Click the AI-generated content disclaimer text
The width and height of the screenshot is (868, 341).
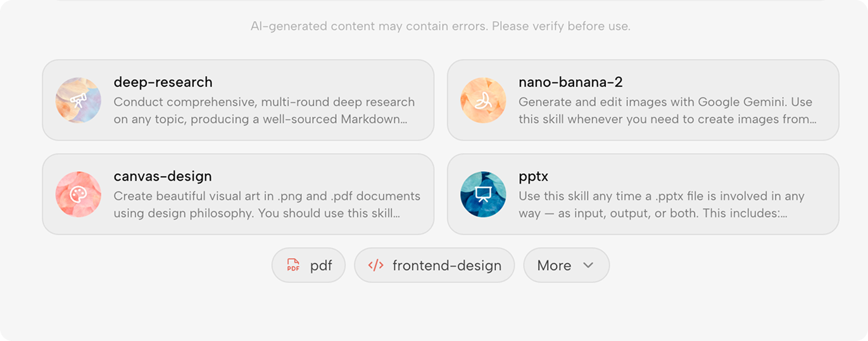click(x=440, y=26)
